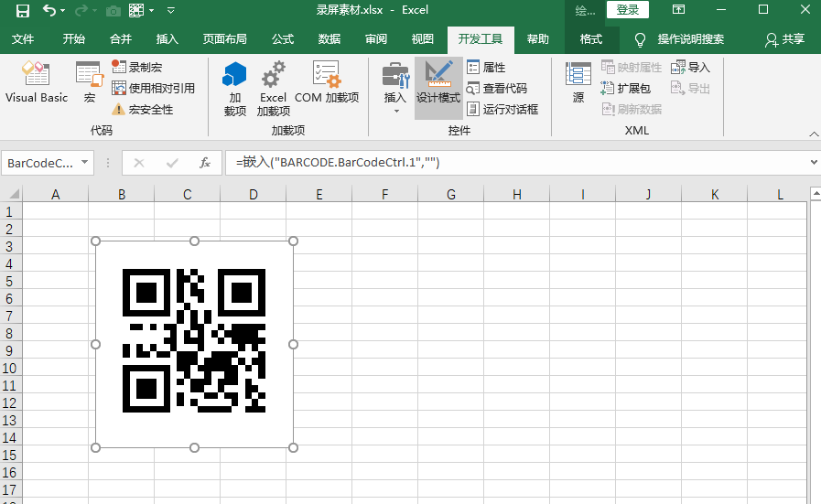The height and width of the screenshot is (504, 821).
Task: Select column K header
Action: (715, 195)
